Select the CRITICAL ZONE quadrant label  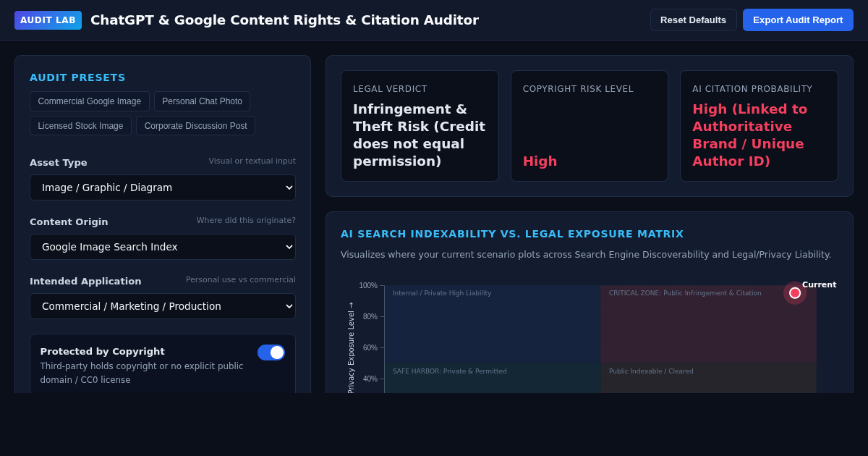pyautogui.click(x=685, y=293)
